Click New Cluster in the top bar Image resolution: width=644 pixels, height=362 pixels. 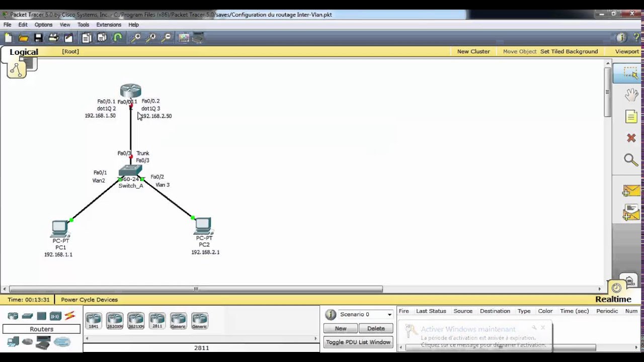[x=473, y=51]
